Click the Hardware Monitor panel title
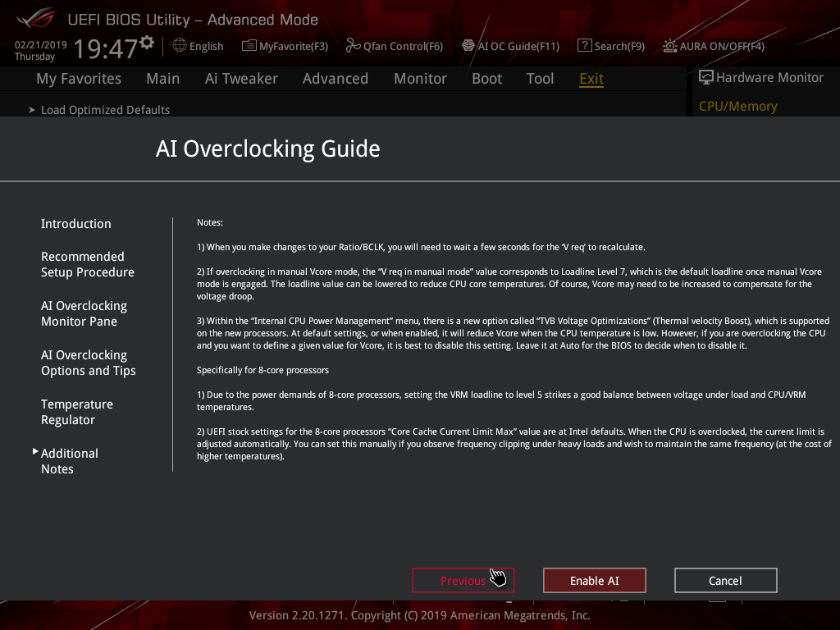Screen dimensions: 840x630 point(769,78)
